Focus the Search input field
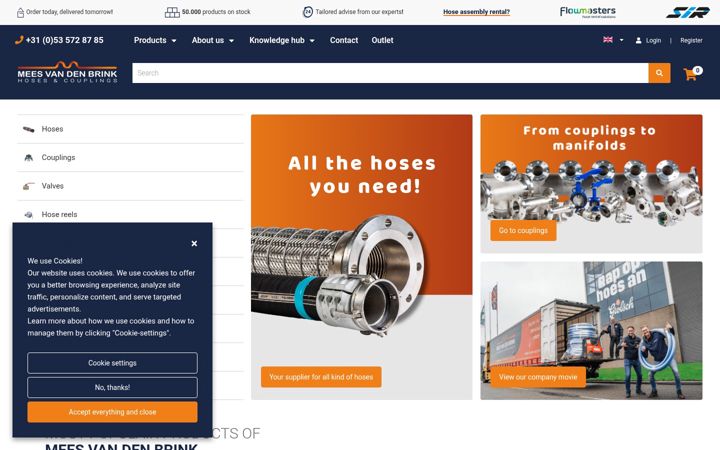 click(x=390, y=73)
